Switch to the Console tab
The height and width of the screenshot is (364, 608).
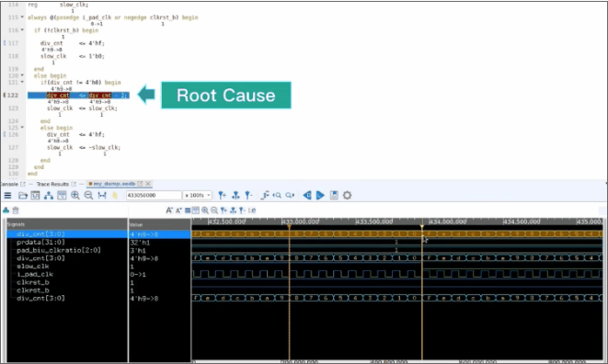[x=9, y=184]
